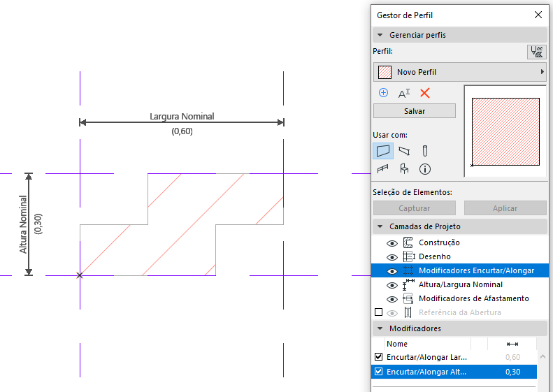Click the Modificadores de Afastamento layer icon
The width and height of the screenshot is (553, 392).
408,298
